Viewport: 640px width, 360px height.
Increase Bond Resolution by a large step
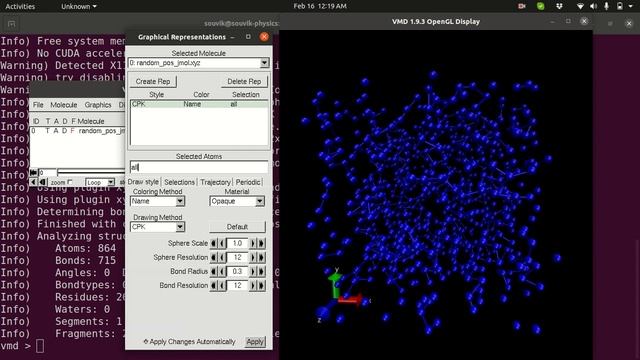coord(261,285)
